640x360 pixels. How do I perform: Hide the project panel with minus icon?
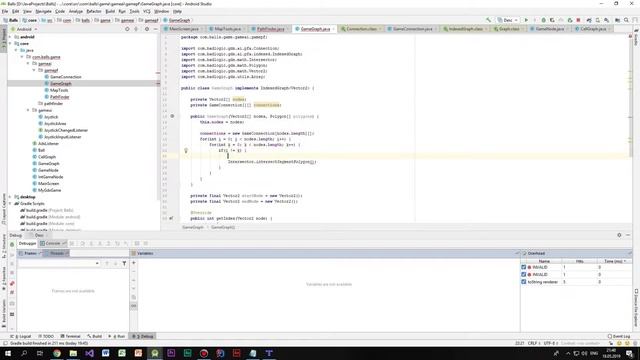point(156,29)
